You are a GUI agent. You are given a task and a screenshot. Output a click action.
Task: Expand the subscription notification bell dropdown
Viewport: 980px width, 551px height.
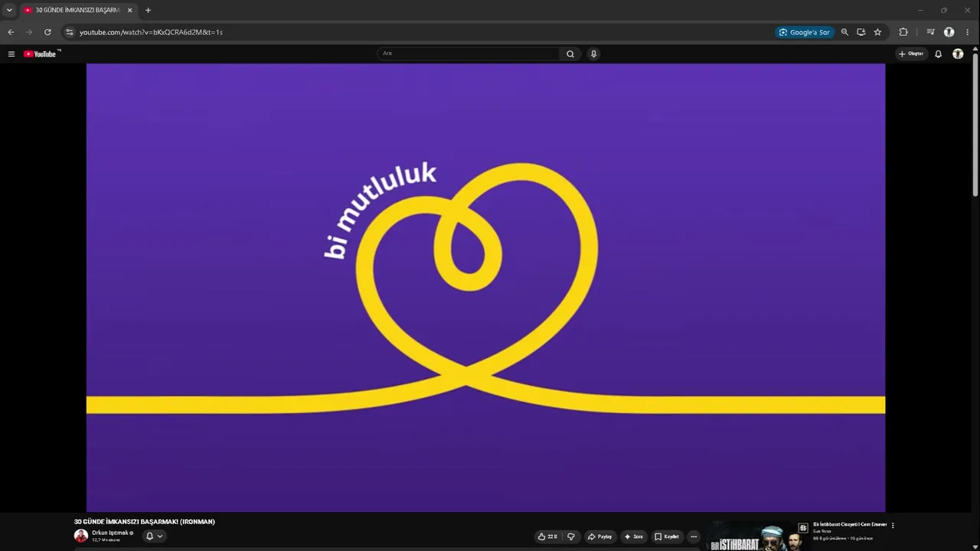(154, 536)
